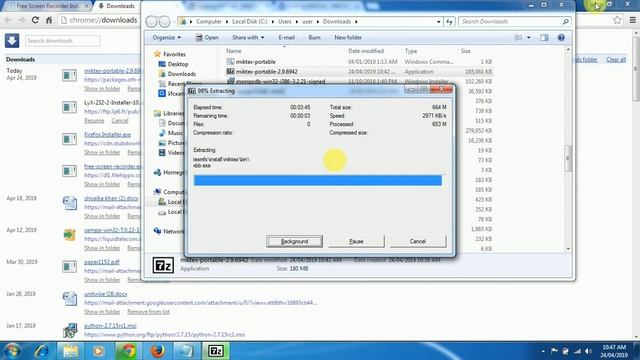Click Cancel for LyX installer download

pos(120,121)
